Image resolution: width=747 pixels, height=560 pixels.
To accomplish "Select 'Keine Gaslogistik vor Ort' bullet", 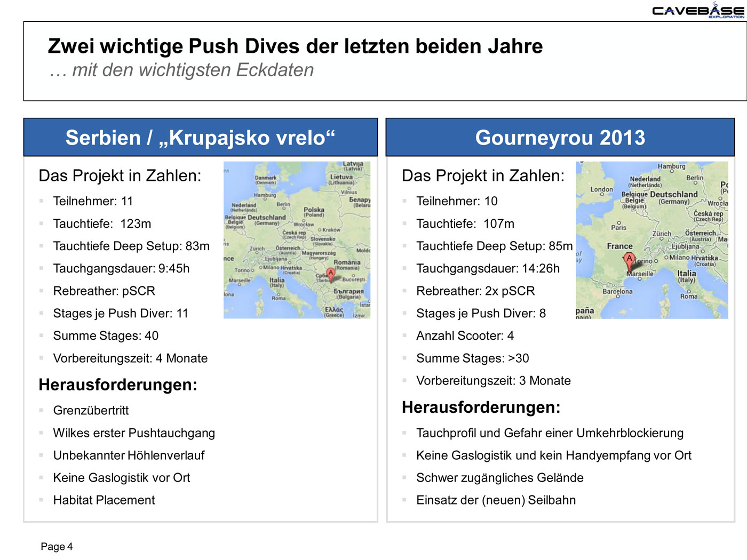I will pos(122,477).
